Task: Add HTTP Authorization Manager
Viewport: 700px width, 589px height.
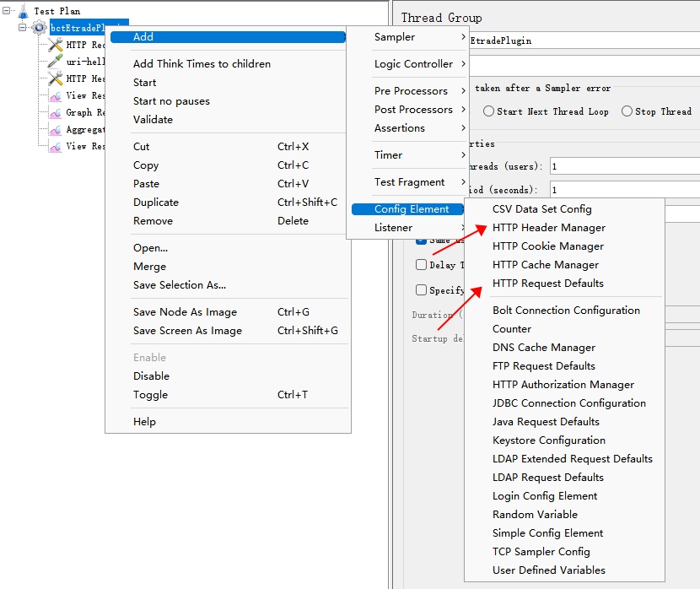Action: pos(563,385)
